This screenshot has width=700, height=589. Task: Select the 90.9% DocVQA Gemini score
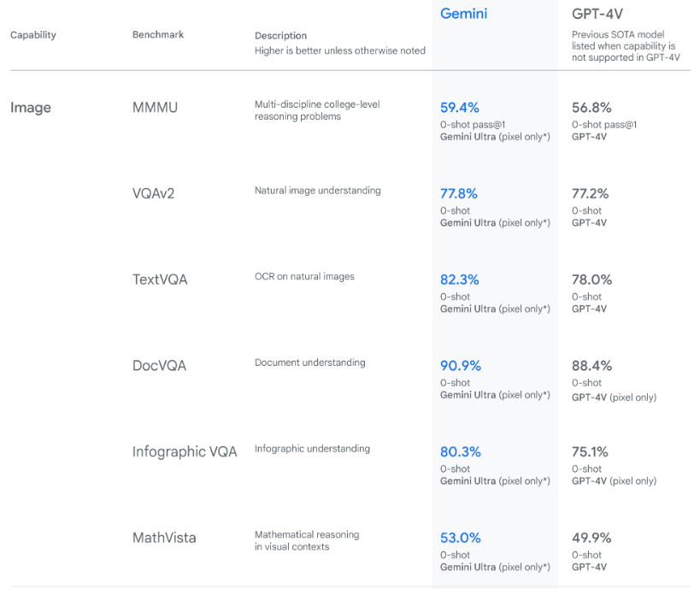[461, 366]
